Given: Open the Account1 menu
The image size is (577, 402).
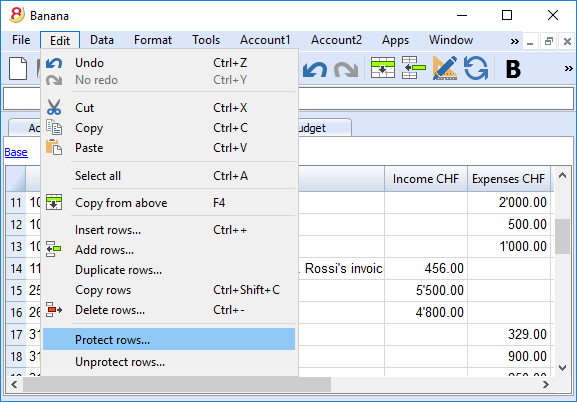Looking at the screenshot, I should pos(265,40).
